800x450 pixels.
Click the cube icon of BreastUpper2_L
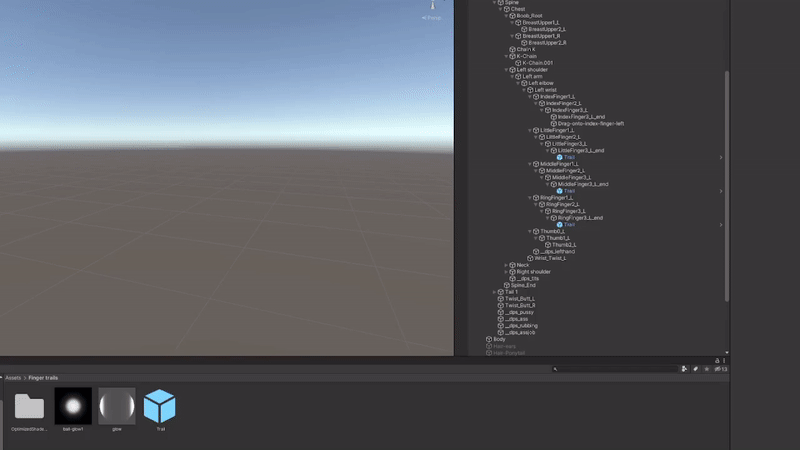[x=524, y=29]
